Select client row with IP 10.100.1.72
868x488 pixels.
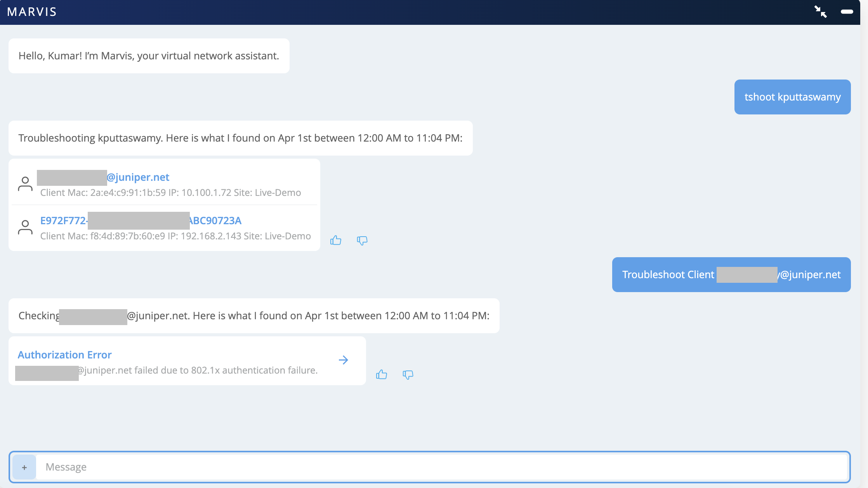tap(170, 193)
